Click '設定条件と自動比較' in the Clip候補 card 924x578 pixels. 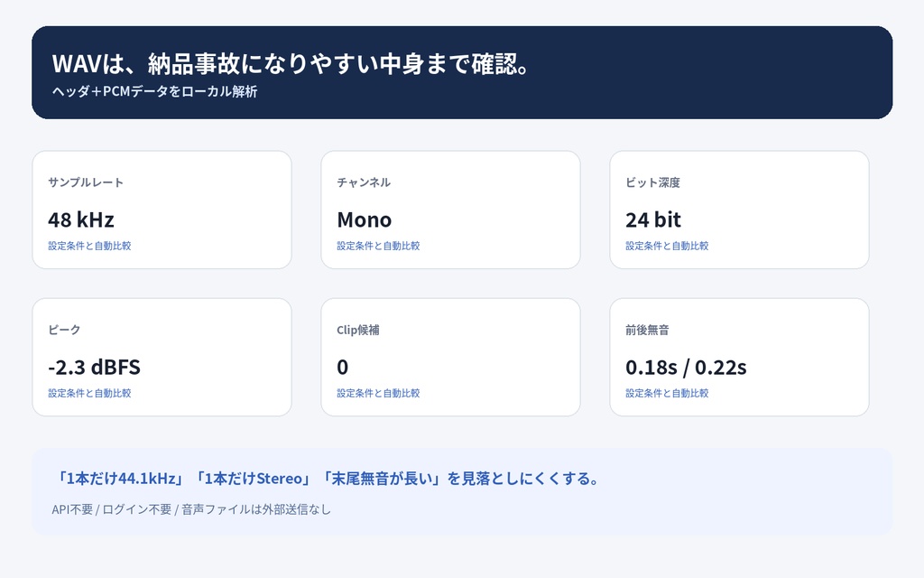coord(378,393)
